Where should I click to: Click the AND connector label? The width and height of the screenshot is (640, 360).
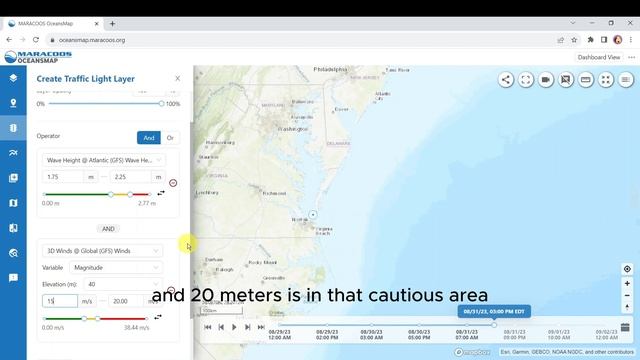coord(108,229)
